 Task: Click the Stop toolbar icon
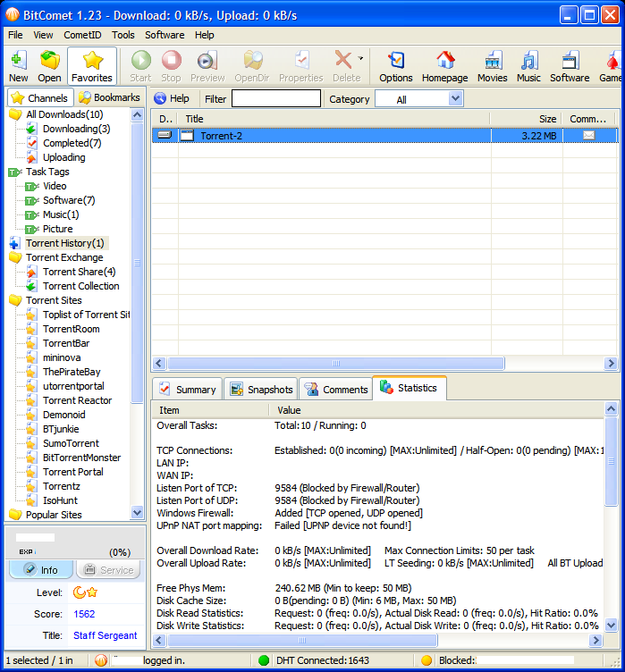(171, 66)
